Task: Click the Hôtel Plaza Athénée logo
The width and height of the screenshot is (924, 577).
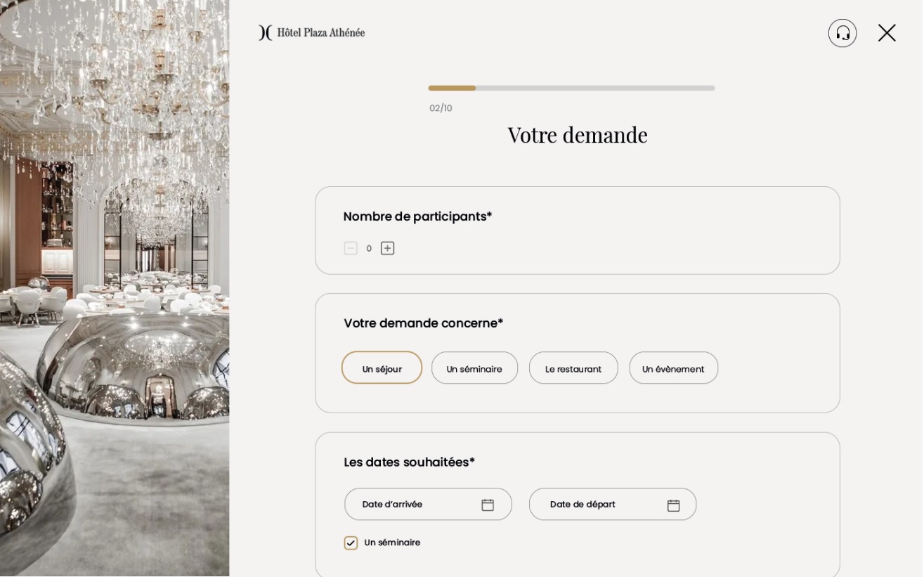Action: tap(311, 32)
